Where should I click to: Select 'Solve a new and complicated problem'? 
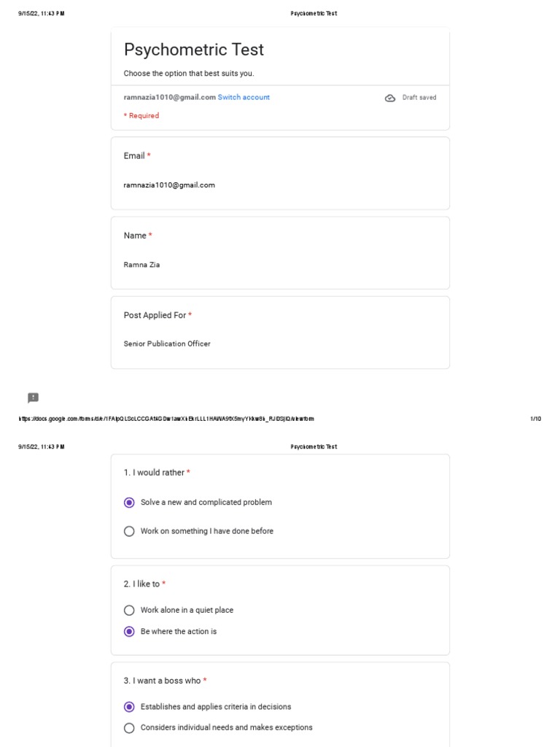129,503
